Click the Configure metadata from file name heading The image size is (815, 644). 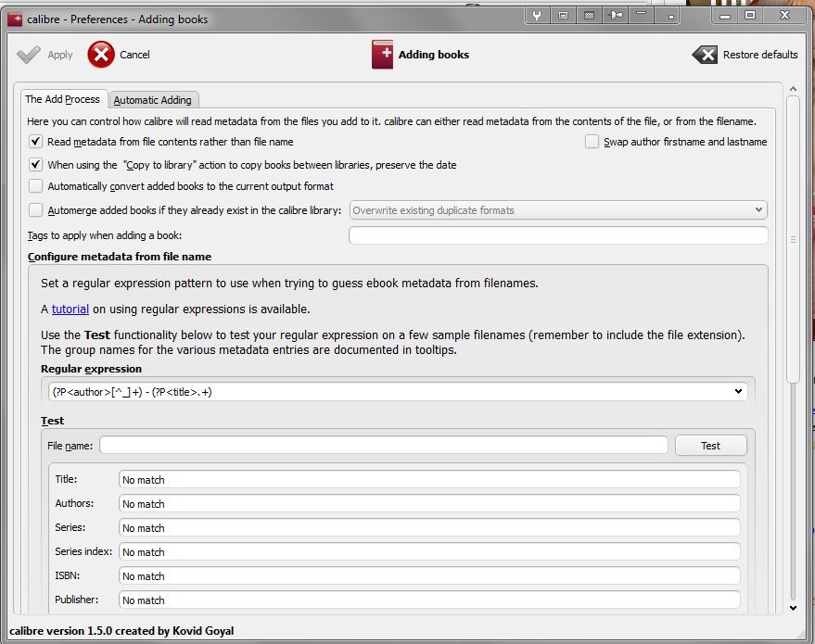point(120,257)
